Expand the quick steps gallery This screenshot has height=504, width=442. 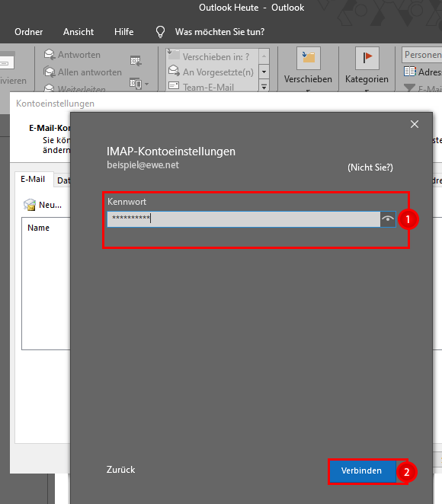[264, 87]
